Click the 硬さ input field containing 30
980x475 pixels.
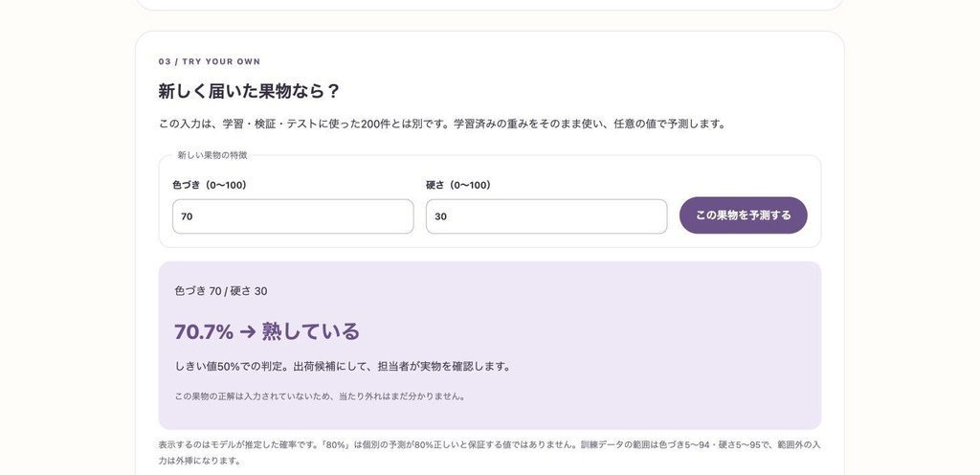546,216
